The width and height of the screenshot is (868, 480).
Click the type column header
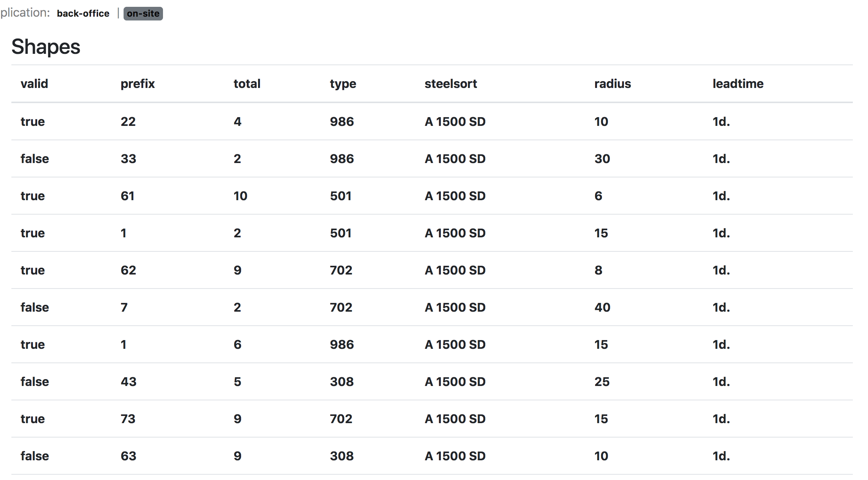click(x=343, y=84)
